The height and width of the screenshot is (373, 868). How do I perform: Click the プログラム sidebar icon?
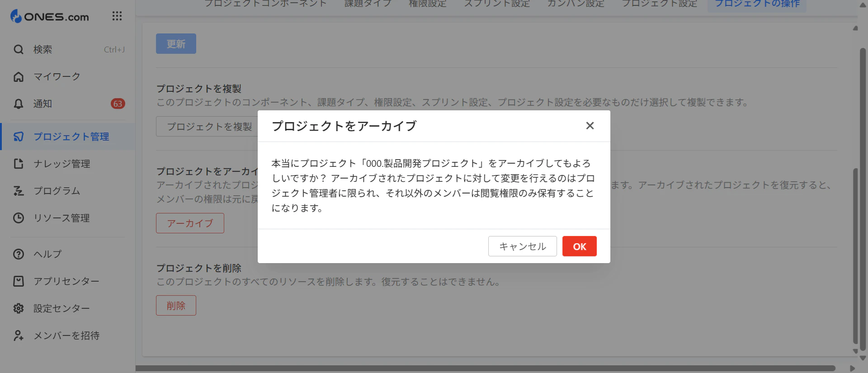pos(19,191)
